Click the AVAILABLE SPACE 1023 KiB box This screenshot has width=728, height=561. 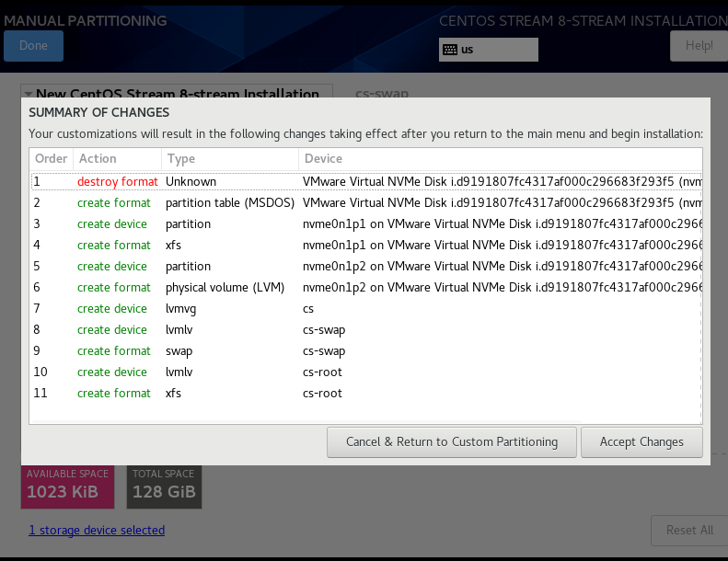(x=68, y=487)
